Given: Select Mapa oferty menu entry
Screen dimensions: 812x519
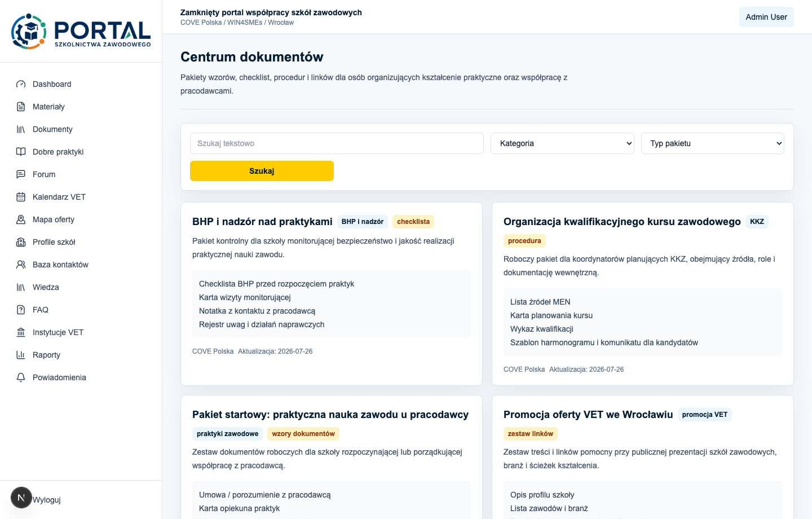Looking at the screenshot, I should click(81, 219).
